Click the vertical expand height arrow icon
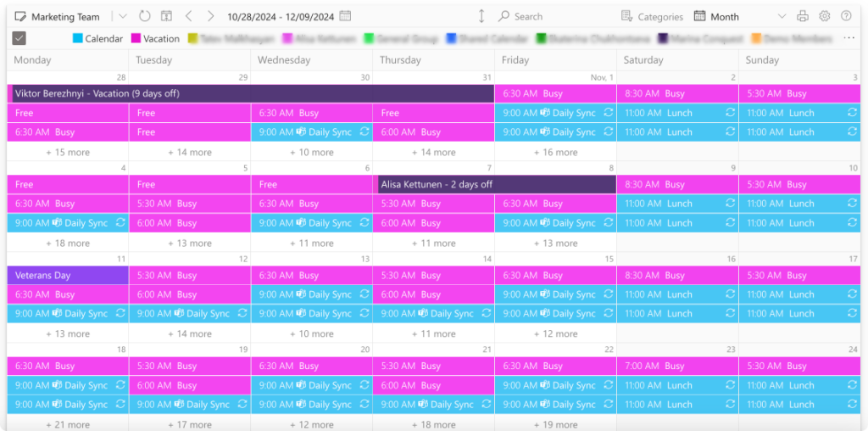Image resolution: width=868 pixels, height=431 pixels. 481,16
